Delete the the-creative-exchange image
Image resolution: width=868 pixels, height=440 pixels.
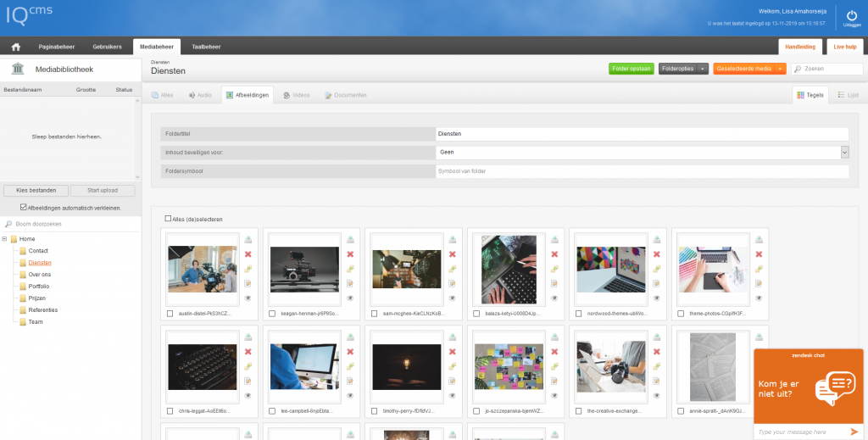pos(657,352)
